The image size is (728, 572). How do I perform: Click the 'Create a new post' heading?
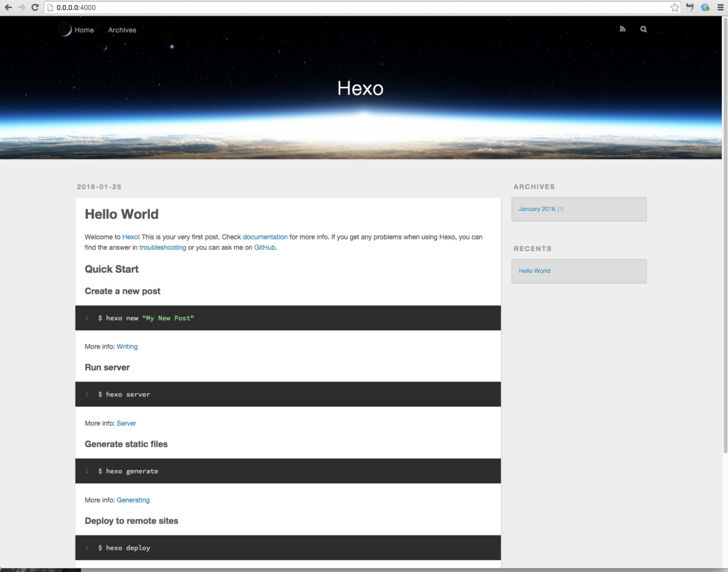(122, 291)
